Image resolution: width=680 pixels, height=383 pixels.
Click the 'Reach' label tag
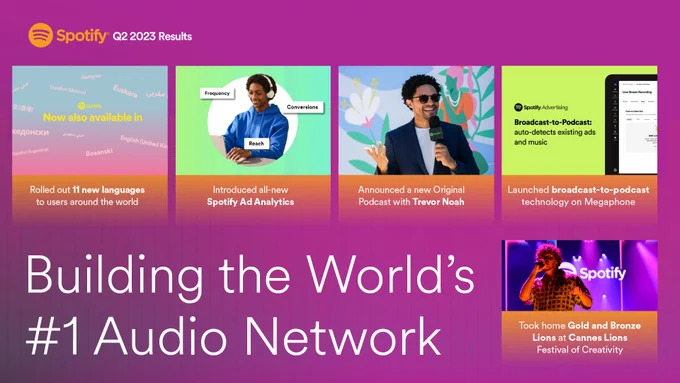tap(256, 143)
